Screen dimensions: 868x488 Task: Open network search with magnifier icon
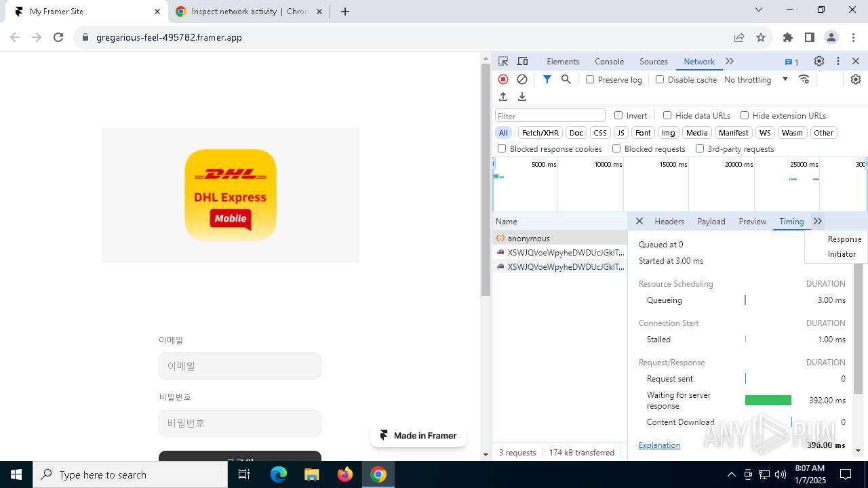pos(566,79)
